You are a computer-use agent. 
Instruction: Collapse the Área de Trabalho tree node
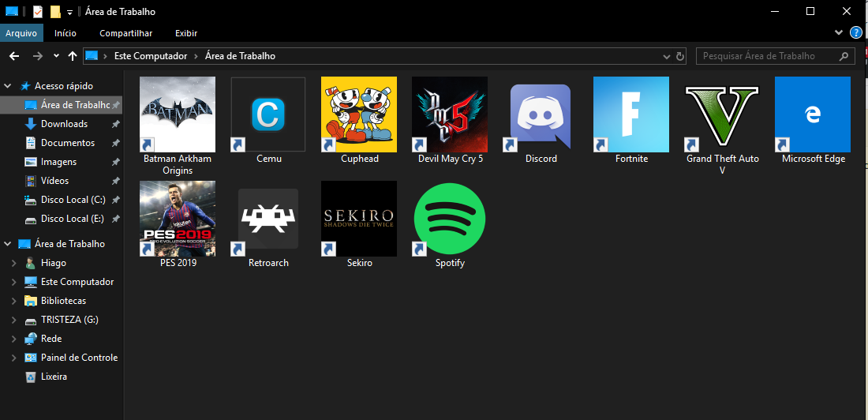[8, 244]
